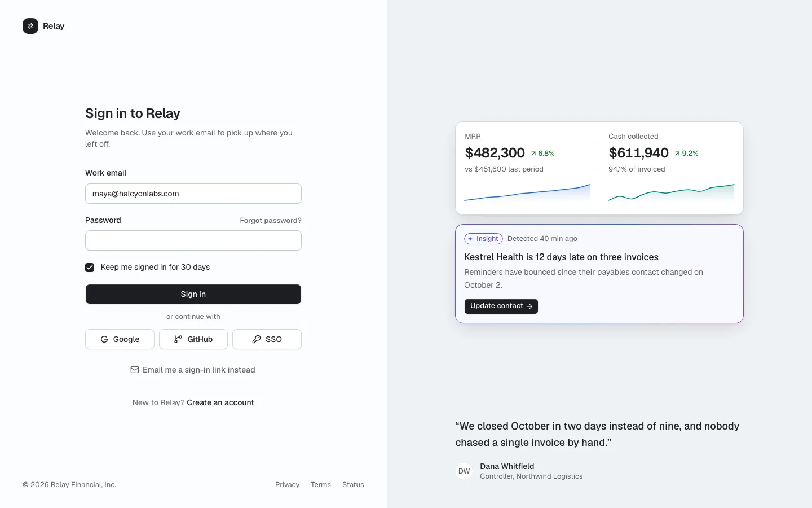Image resolution: width=812 pixels, height=508 pixels.
Task: Open the Status footer link
Action: click(353, 485)
